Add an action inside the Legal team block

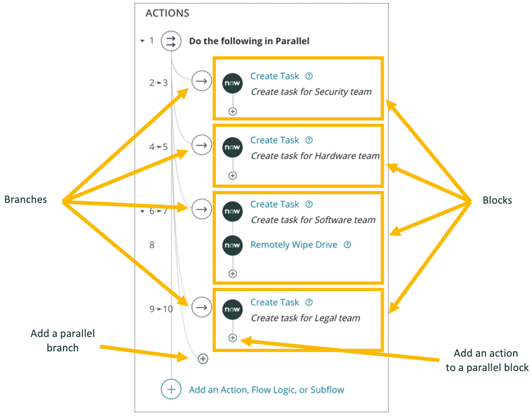tap(232, 337)
